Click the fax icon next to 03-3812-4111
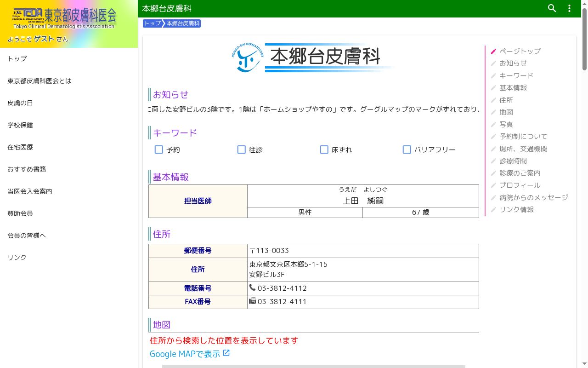588x368 pixels. (x=252, y=301)
